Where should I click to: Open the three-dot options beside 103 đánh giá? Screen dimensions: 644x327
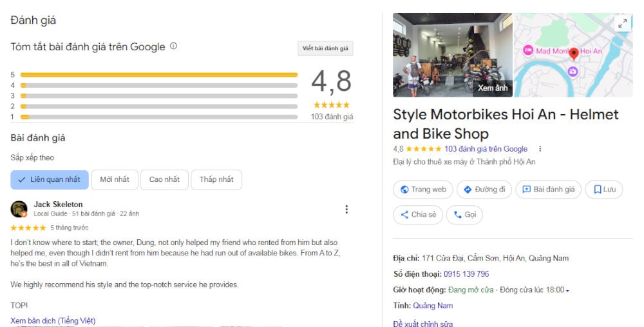(540, 149)
